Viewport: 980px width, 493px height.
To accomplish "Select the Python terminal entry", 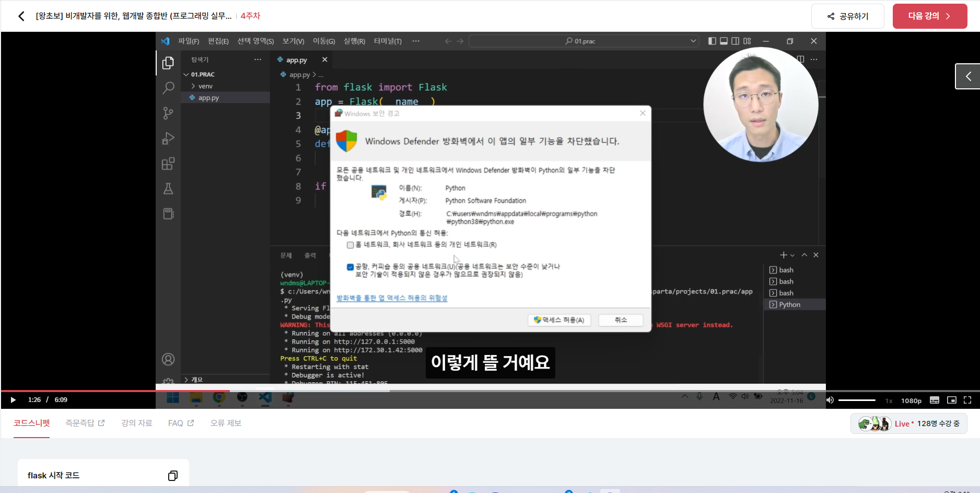I will pyautogui.click(x=795, y=304).
